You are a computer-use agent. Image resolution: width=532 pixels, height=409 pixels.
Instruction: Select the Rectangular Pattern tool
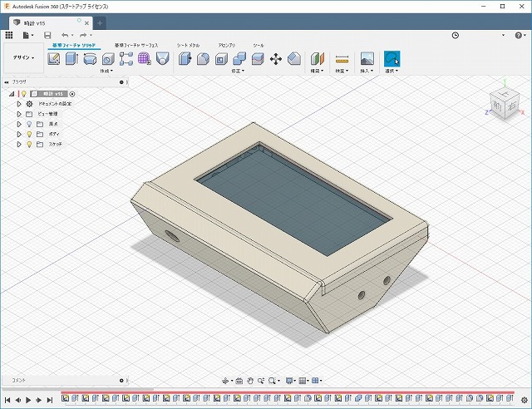[x=126, y=59]
